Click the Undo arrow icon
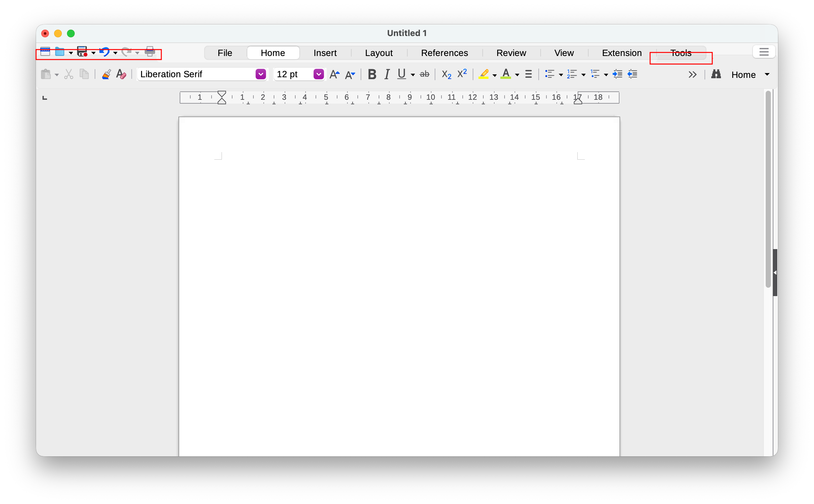 [105, 52]
